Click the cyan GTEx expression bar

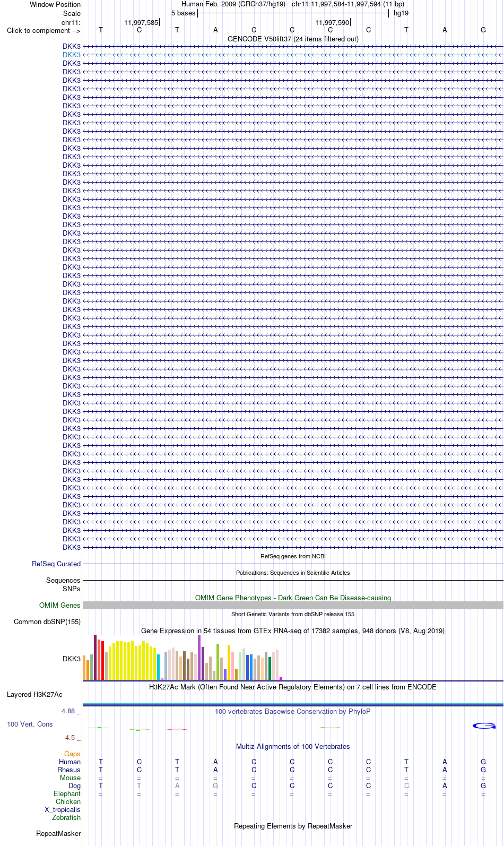pyautogui.click(x=159, y=667)
